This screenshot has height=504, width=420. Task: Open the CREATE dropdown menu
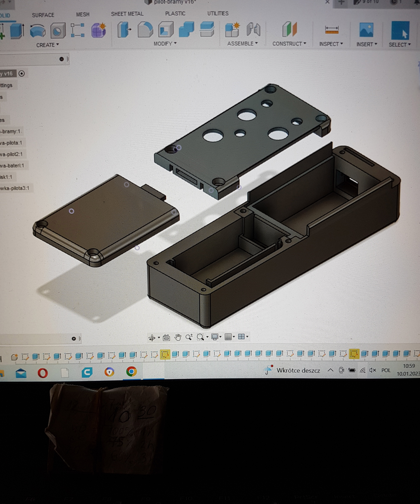coord(47,45)
